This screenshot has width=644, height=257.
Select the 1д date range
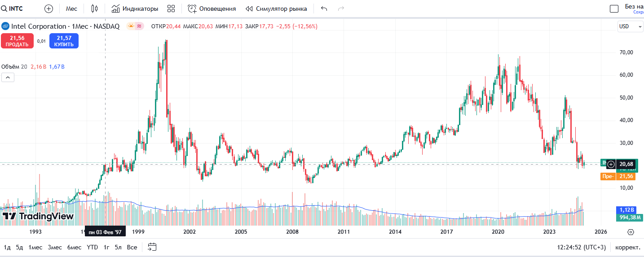click(7, 247)
